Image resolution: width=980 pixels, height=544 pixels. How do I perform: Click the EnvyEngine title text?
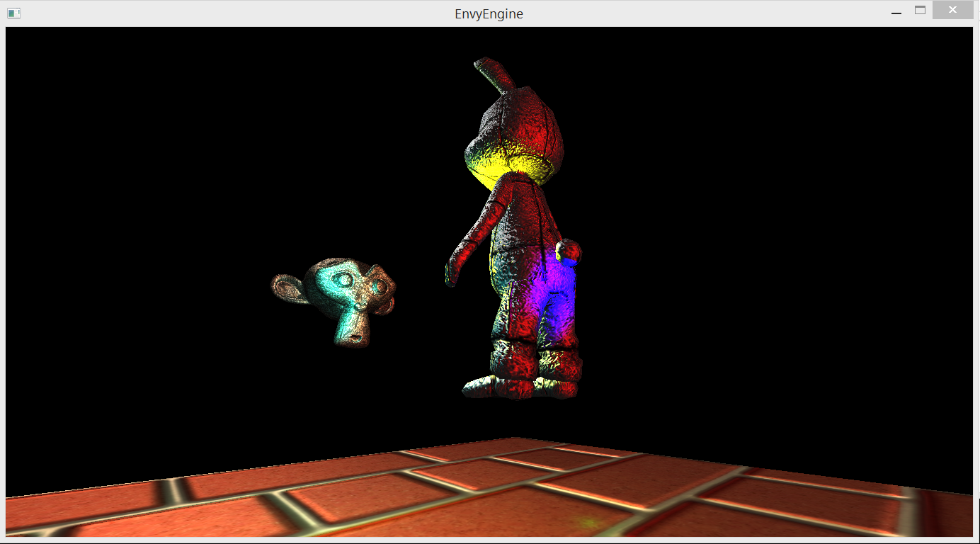coord(489,13)
